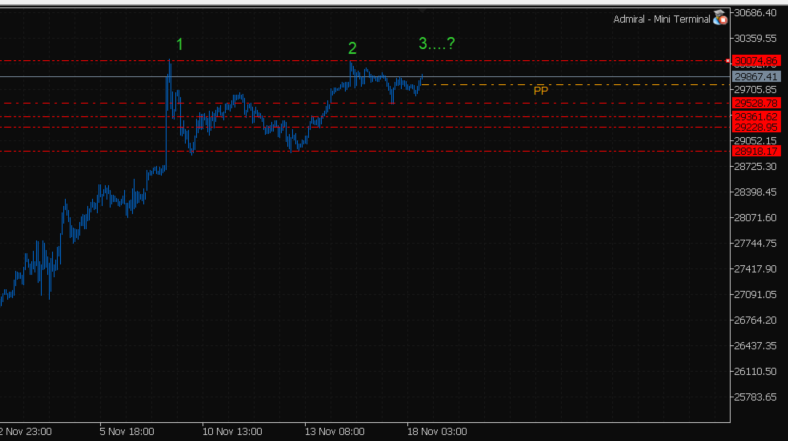Select the green '1' peak label
Viewport: 788px width, 441px height.
[x=179, y=45]
